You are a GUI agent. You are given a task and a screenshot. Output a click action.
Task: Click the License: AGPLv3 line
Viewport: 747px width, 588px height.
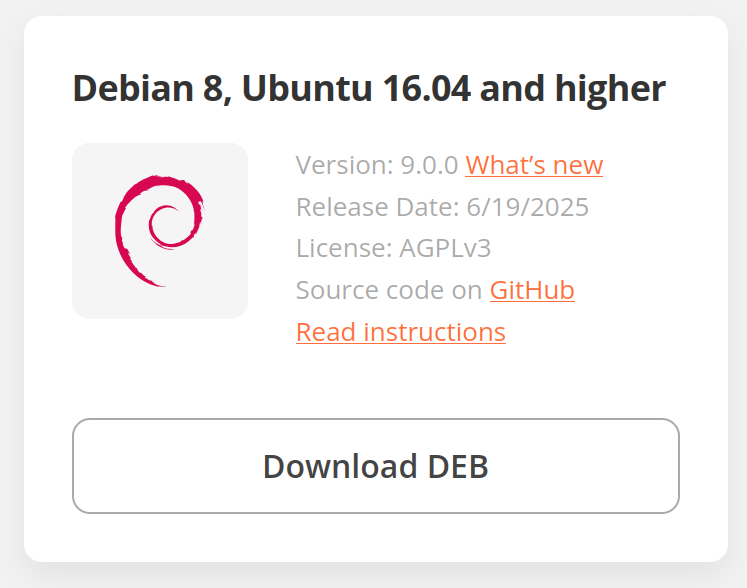[394, 248]
